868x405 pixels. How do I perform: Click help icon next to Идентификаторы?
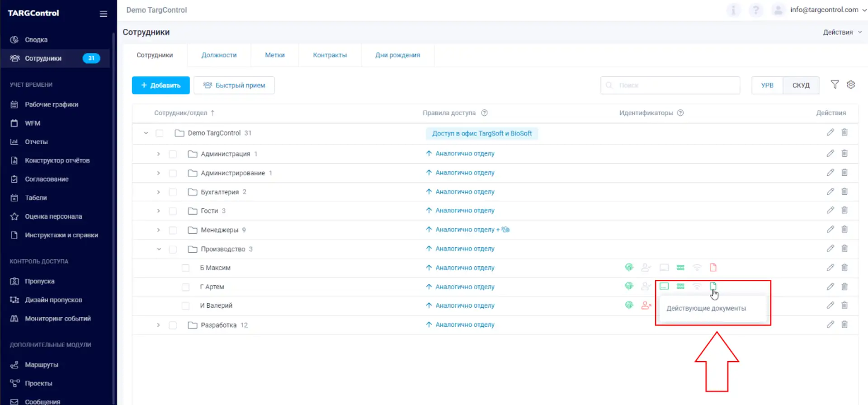click(x=680, y=113)
